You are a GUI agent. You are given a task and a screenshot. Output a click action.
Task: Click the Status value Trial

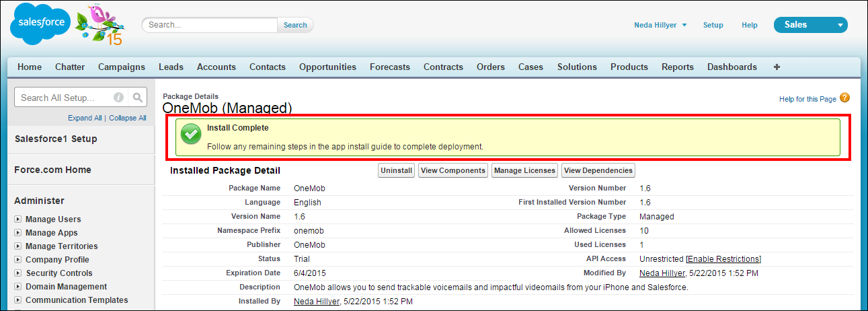pos(302,259)
